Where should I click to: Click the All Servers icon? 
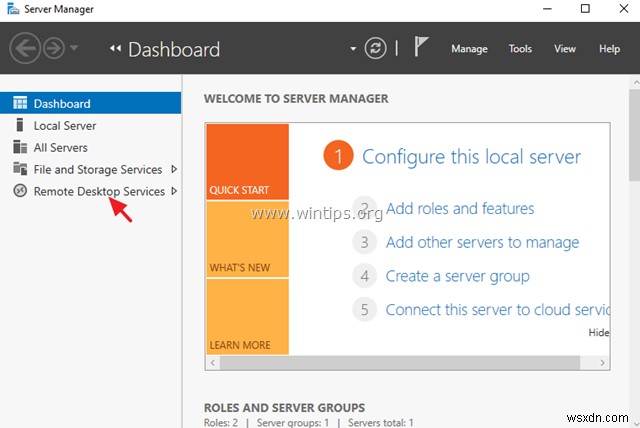click(x=19, y=147)
